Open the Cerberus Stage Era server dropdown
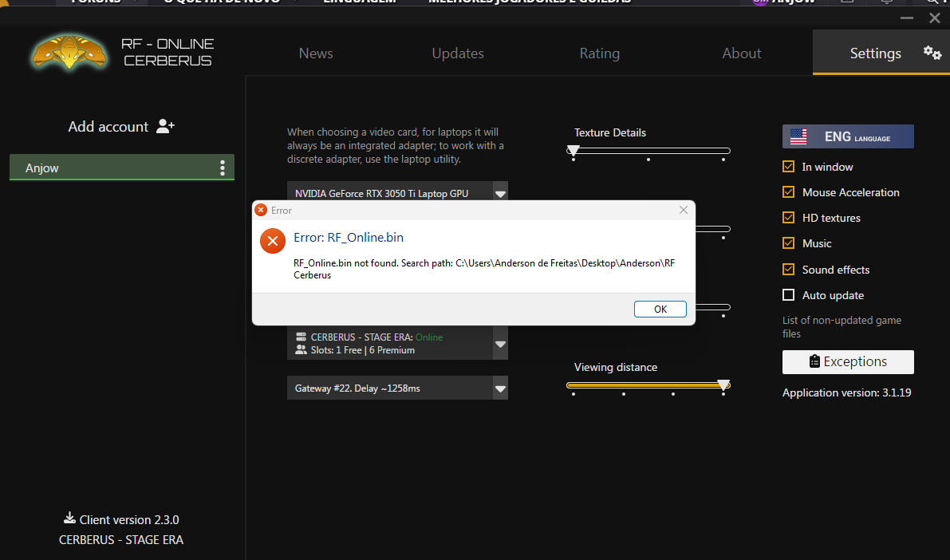The height and width of the screenshot is (560, 950). (x=500, y=344)
